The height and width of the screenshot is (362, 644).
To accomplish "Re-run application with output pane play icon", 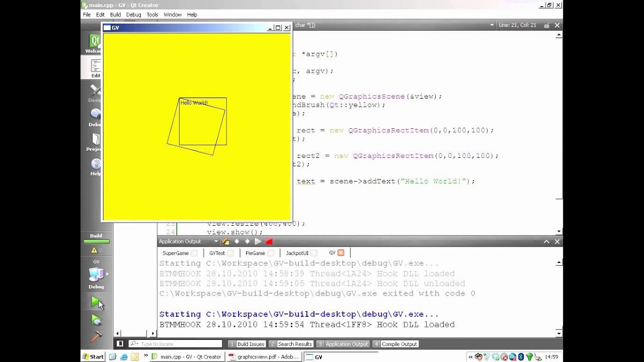I will pyautogui.click(x=258, y=242).
